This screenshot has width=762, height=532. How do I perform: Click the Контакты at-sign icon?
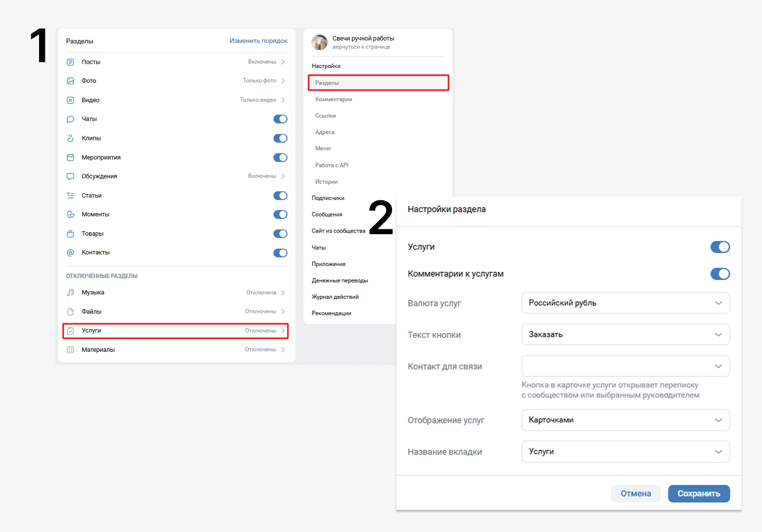click(70, 253)
